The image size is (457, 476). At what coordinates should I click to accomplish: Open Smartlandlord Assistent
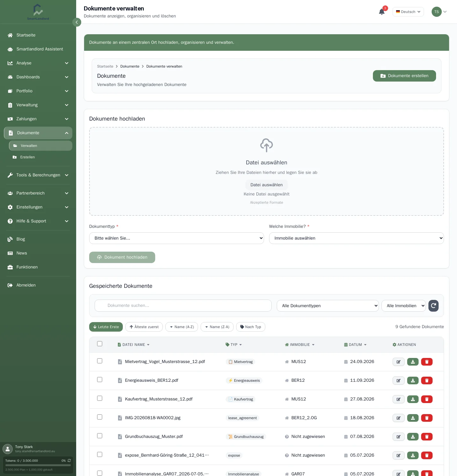(38, 49)
